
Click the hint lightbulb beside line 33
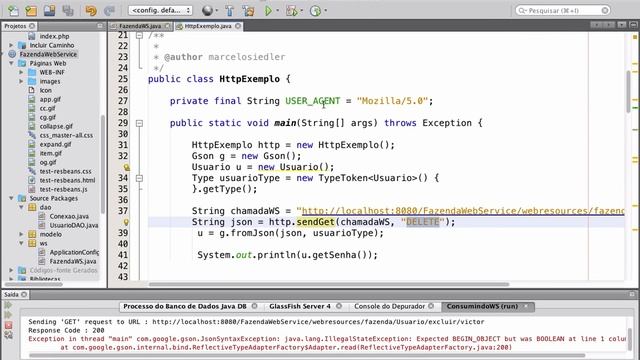pos(127,167)
